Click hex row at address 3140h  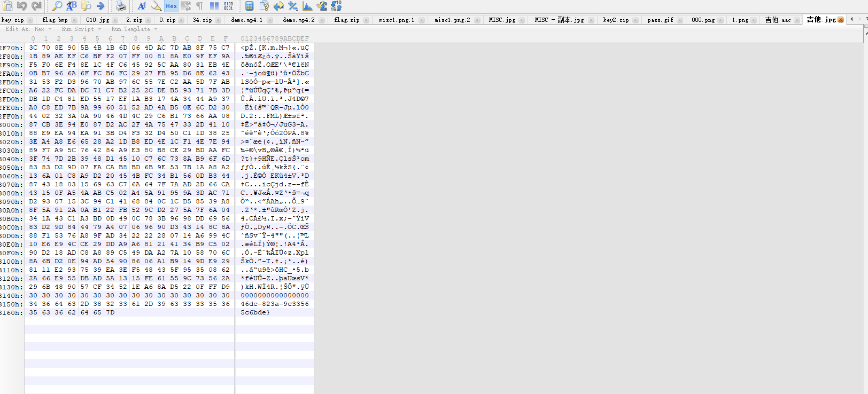click(x=129, y=295)
